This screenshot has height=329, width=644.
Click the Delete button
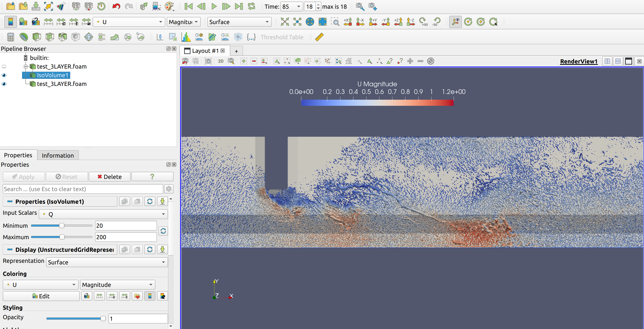point(109,177)
